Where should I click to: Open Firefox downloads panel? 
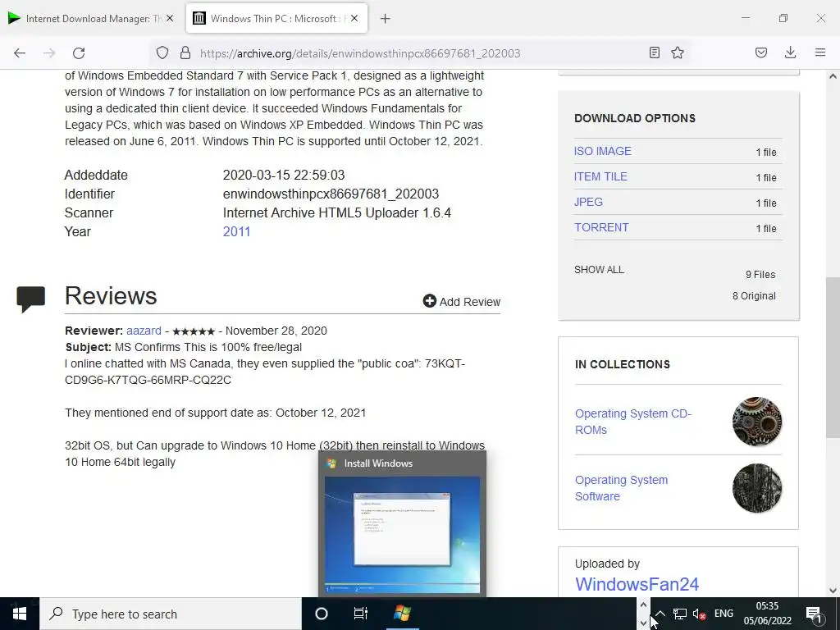[x=790, y=52]
